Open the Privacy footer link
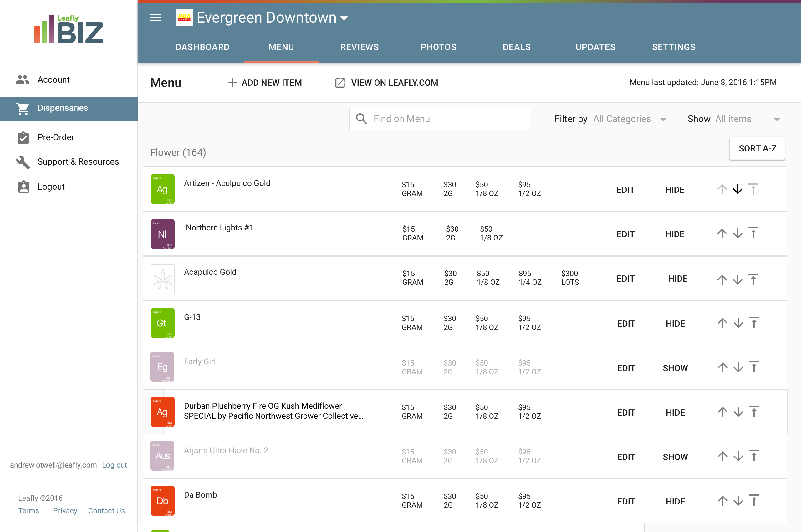 (65, 511)
